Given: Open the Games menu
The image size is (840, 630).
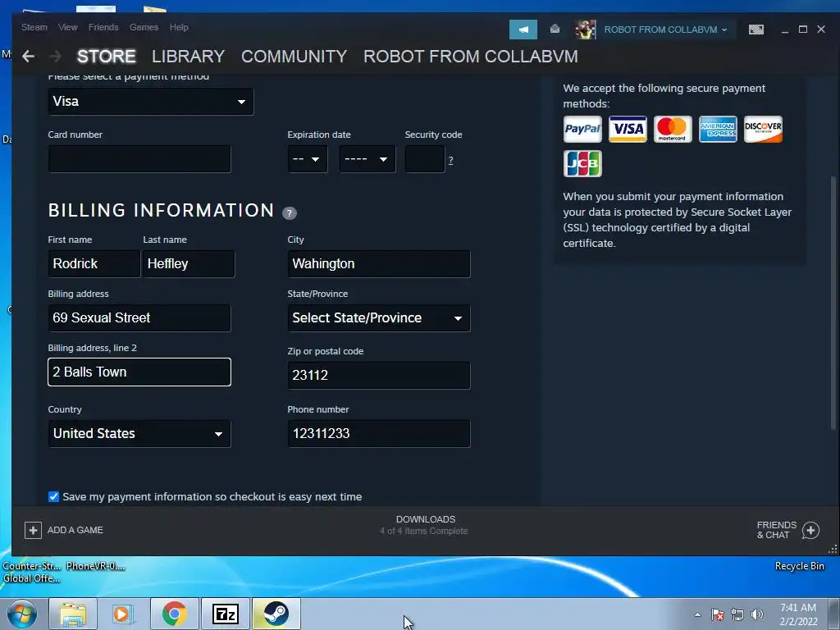Looking at the screenshot, I should [144, 27].
